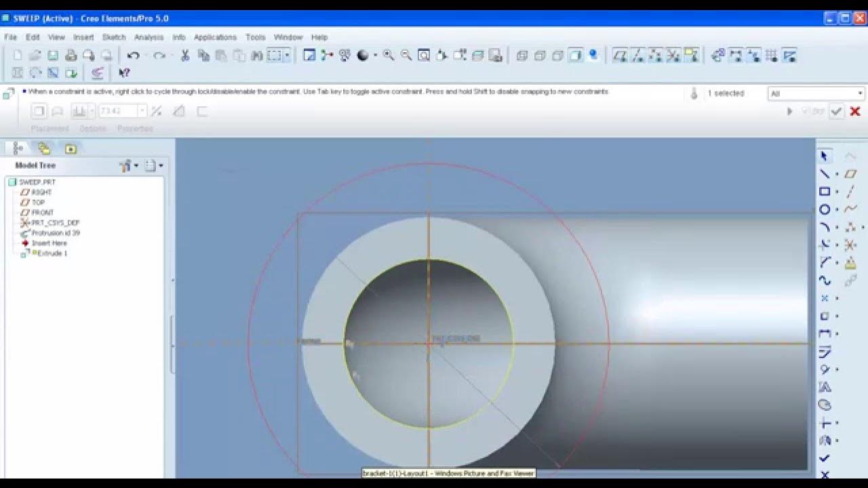The height and width of the screenshot is (488, 868).
Task: Toggle coordinate systems display
Action: 673,56
